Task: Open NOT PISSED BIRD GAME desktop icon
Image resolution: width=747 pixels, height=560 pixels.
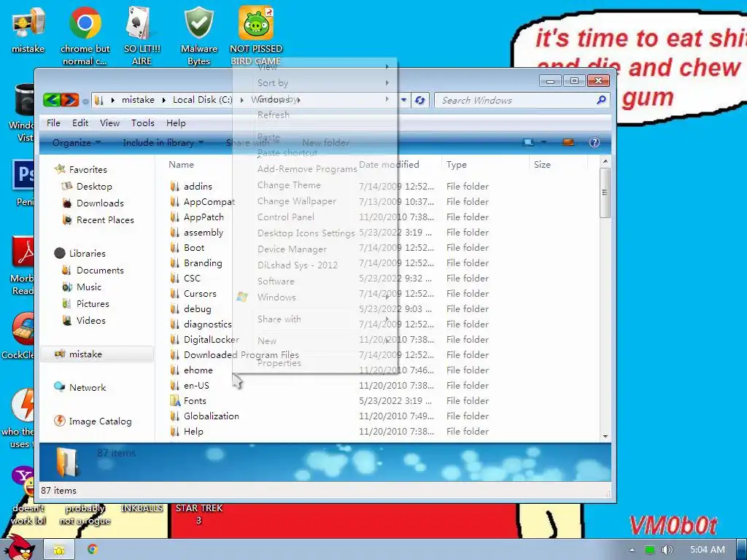Action: tap(256, 36)
